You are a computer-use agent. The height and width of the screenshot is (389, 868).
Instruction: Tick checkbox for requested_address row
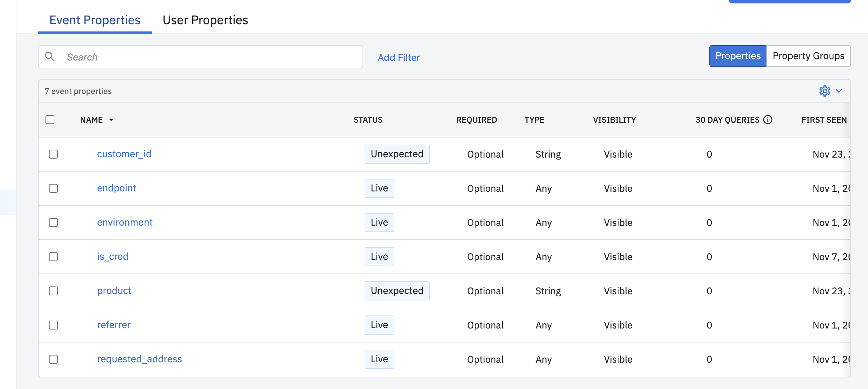(53, 359)
